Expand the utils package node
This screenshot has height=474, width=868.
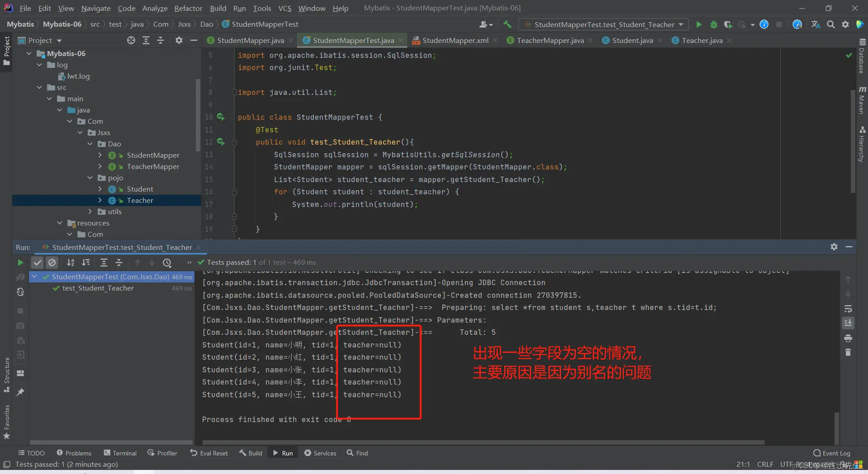90,211
